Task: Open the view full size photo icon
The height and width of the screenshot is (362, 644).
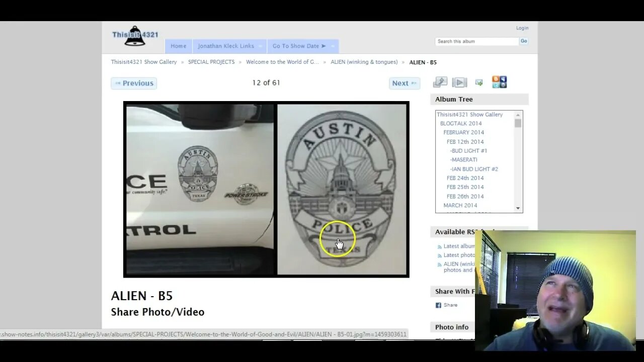Action: point(440,82)
